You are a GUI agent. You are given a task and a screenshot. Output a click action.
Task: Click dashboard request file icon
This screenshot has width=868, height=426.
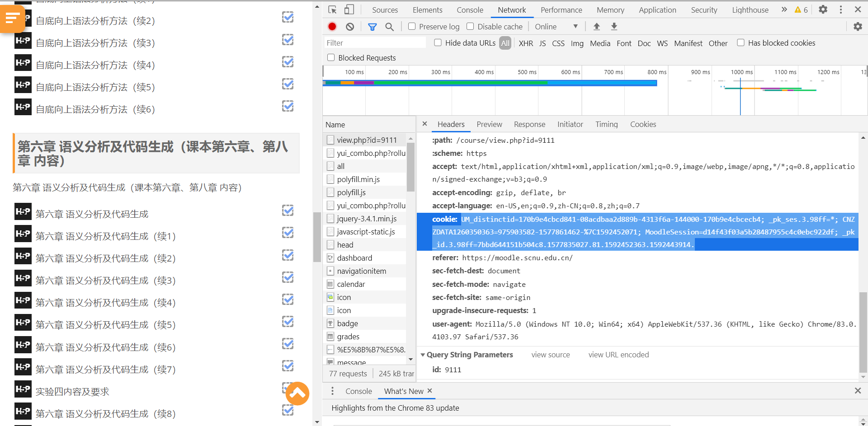pyautogui.click(x=330, y=258)
